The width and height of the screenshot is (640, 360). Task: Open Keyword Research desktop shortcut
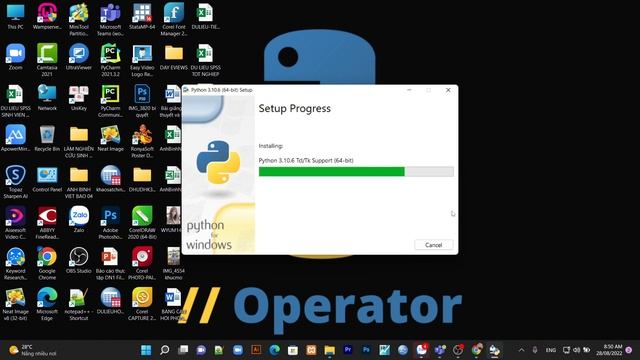[16, 264]
